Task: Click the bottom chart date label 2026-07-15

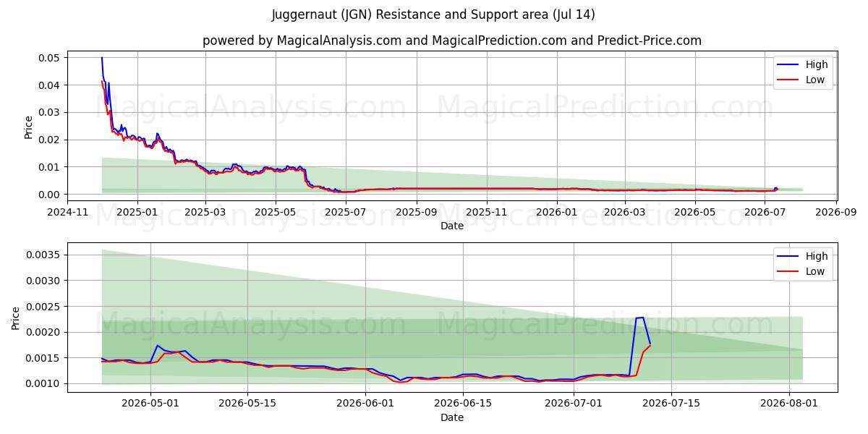Action: (x=671, y=404)
